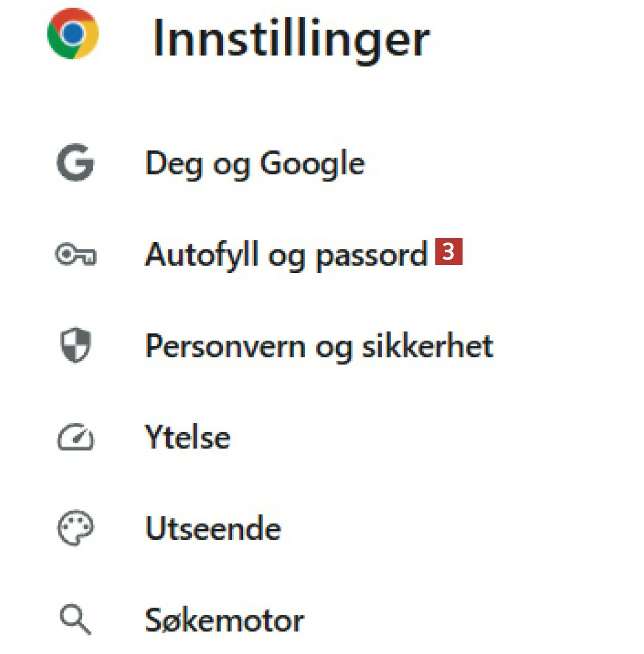Click the palette icon beside Utseende
The image size is (644, 654).
point(76,528)
